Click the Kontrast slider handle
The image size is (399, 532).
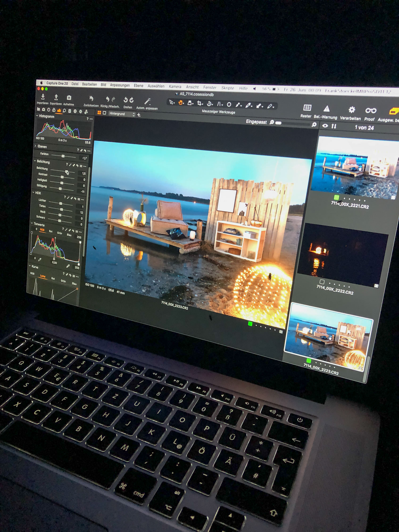[x=62, y=177]
